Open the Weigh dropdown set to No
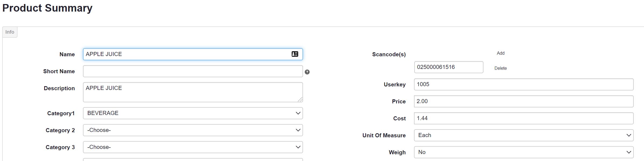Viewport: 644px width, 161px height. pyautogui.click(x=523, y=152)
